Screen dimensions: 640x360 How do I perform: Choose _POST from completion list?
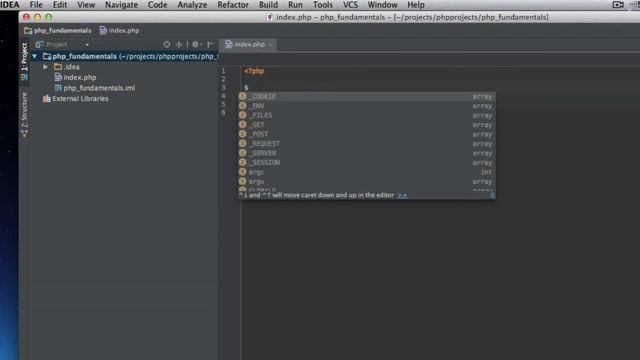click(x=367, y=134)
